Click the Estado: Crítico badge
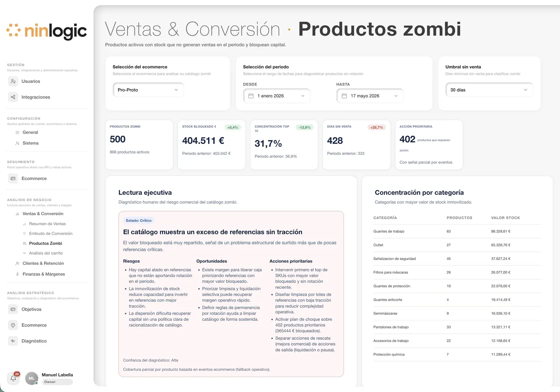 [139, 221]
